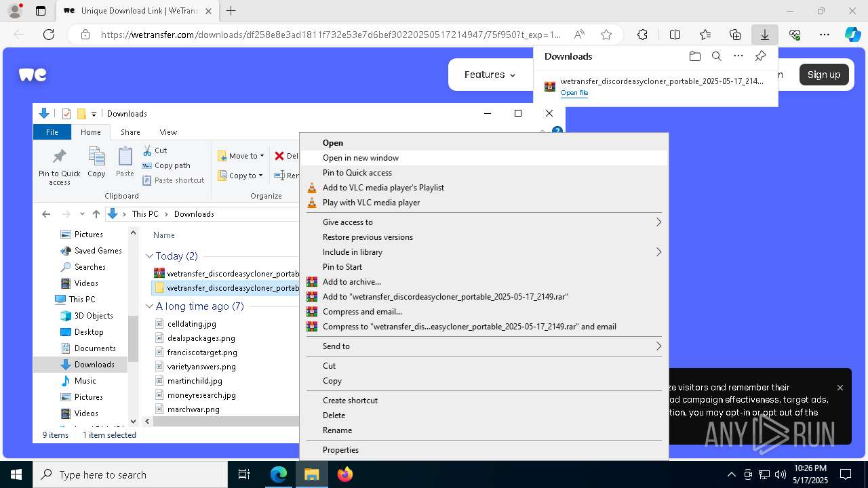Open Edge split screen icon
Viewport: 868px width, 488px height.
click(x=675, y=35)
